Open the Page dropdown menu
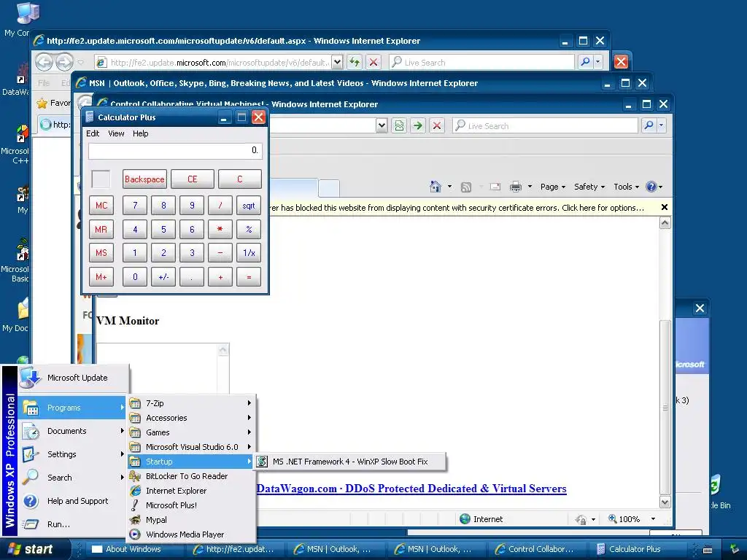This screenshot has width=747, height=560. 553,187
